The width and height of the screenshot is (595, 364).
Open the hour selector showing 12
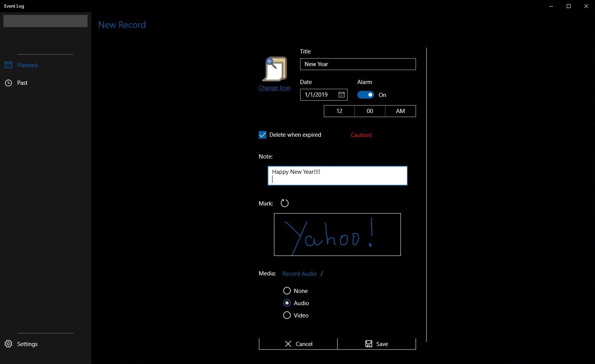point(339,111)
